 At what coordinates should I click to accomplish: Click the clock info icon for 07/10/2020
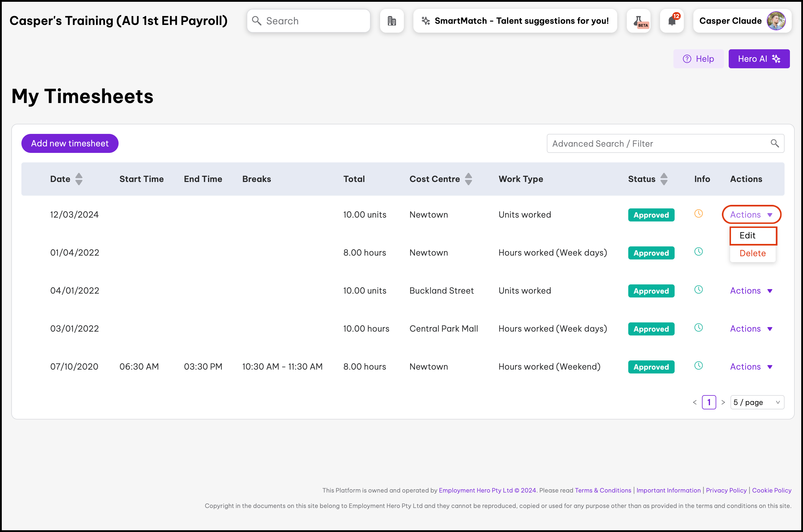[x=698, y=366]
